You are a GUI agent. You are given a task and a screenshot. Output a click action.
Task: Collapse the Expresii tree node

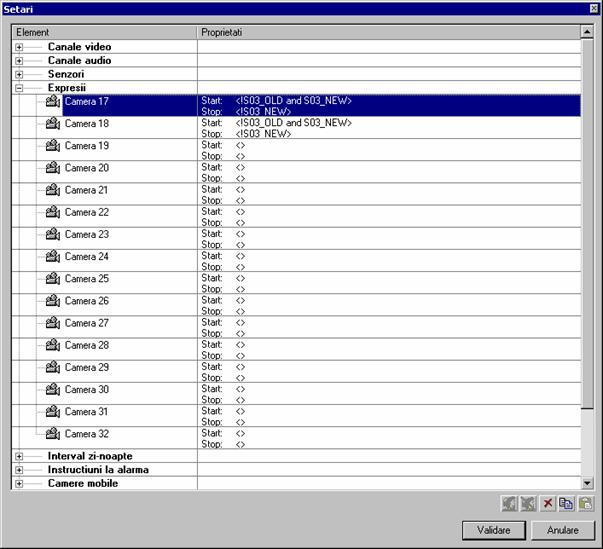click(19, 88)
